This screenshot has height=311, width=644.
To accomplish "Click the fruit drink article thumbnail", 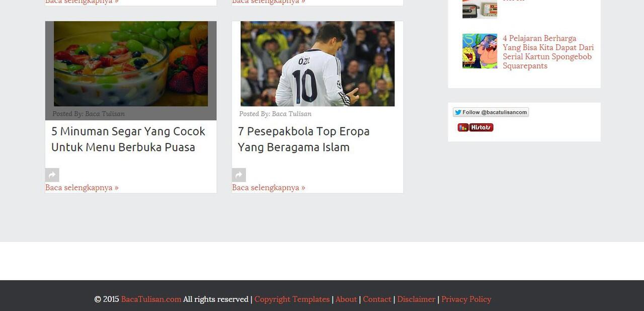I will pos(130,63).
